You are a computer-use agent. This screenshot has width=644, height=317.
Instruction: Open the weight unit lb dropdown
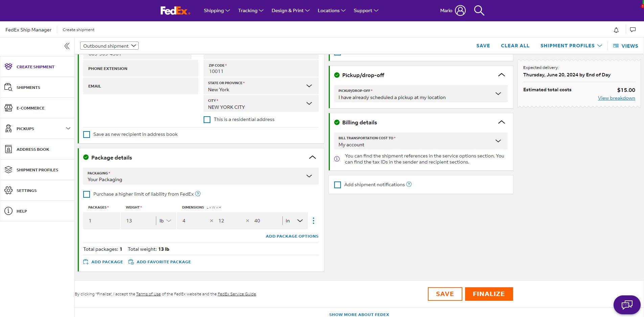[x=165, y=221]
